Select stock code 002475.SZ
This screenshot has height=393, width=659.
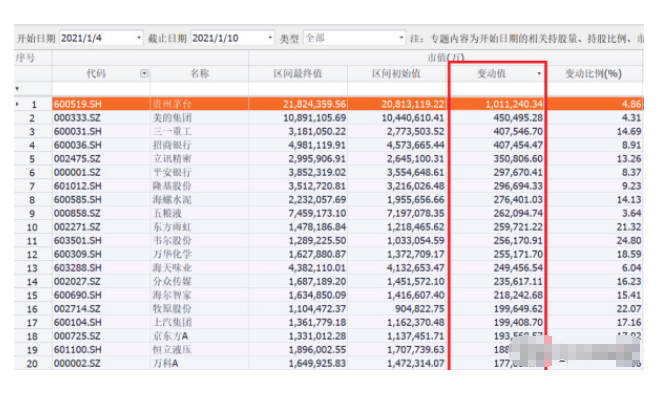(77, 158)
